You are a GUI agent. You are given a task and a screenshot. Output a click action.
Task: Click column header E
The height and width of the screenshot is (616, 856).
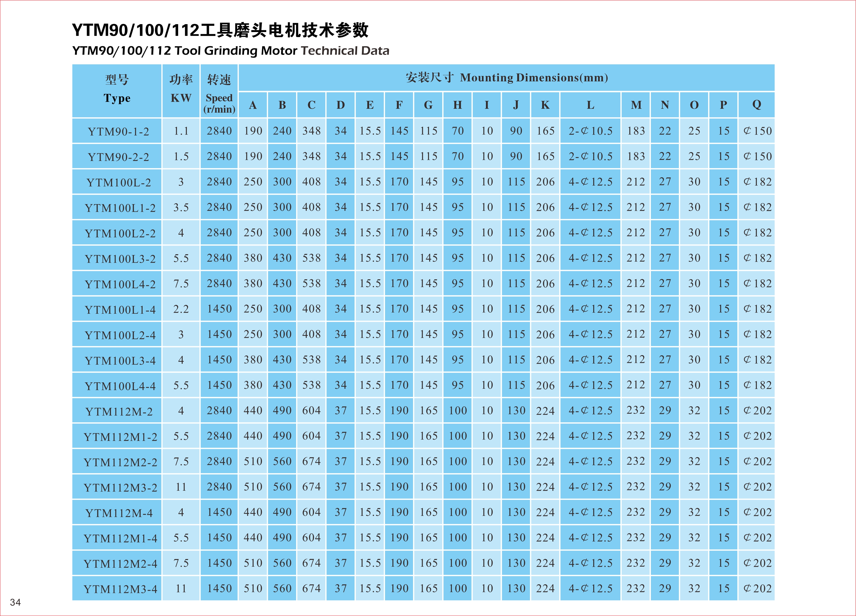pos(370,105)
